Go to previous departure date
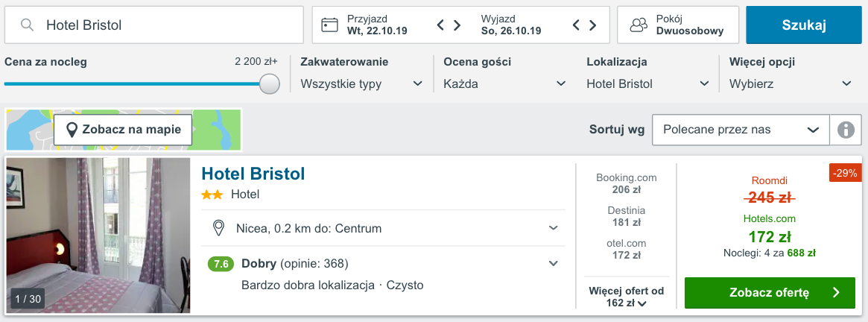This screenshot has height=322, width=868. tap(577, 25)
